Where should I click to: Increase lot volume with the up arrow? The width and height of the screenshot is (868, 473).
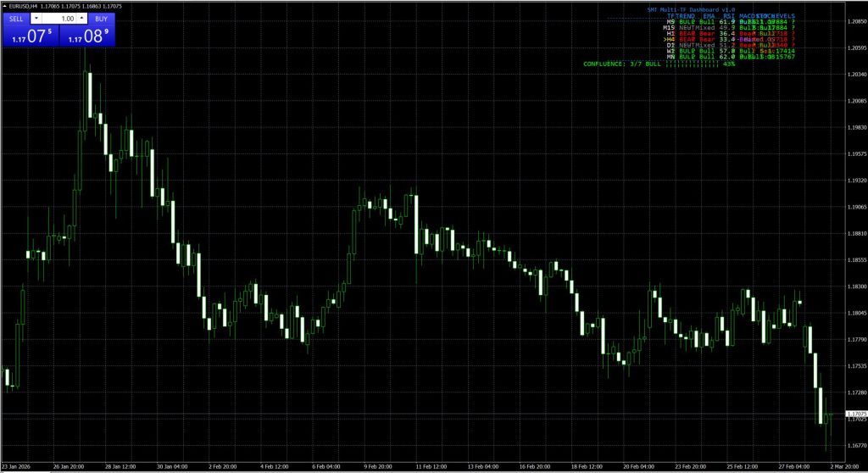(x=82, y=19)
